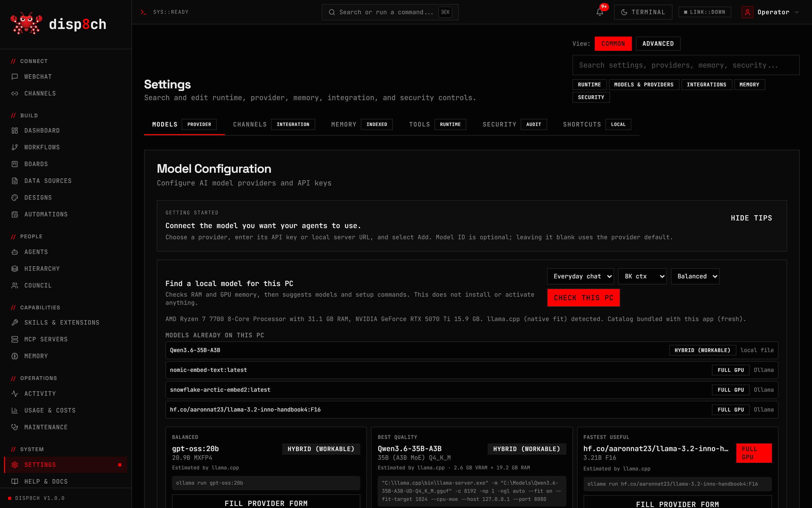
Task: Select the snowflake-arctic-embed2:latest row
Action: coord(471,390)
